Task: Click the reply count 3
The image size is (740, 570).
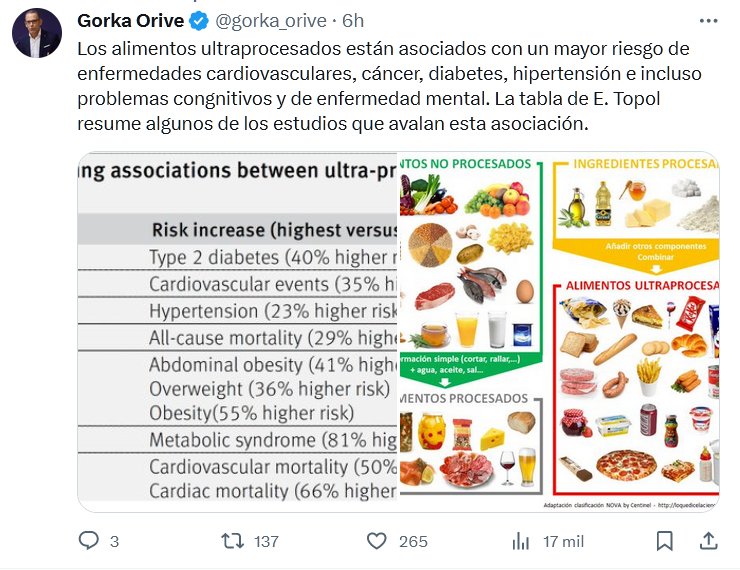Action: pos(114,541)
